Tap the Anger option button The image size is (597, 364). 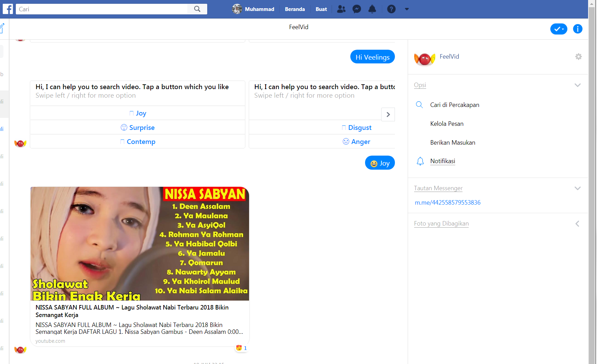click(x=356, y=142)
